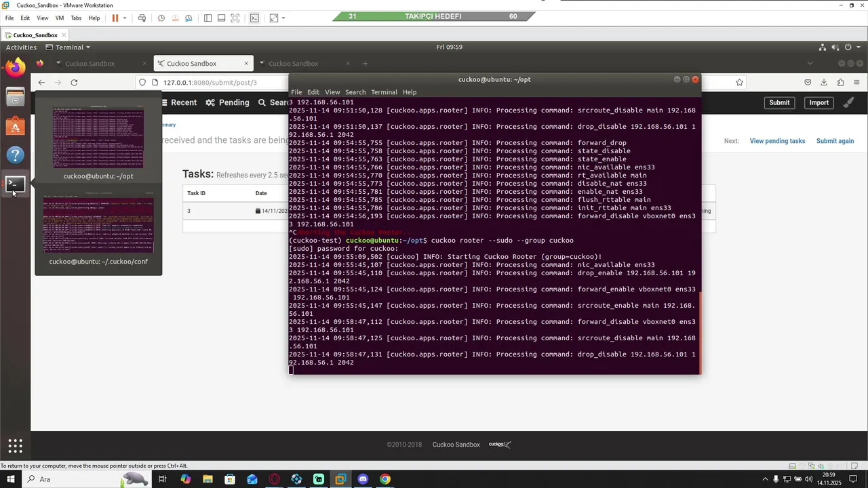868x488 pixels.
Task: Open VMware File menu
Action: pos(9,18)
